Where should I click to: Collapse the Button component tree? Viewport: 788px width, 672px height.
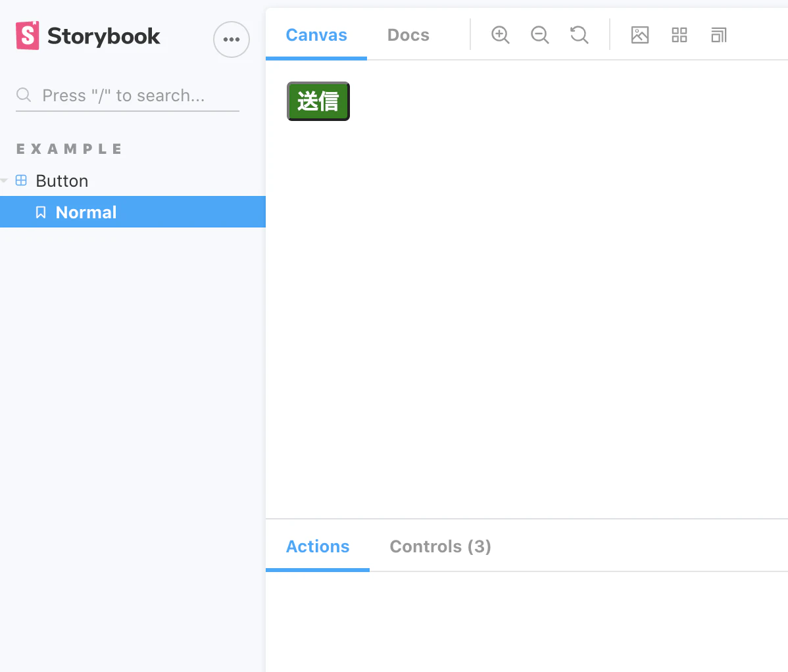click(5, 180)
